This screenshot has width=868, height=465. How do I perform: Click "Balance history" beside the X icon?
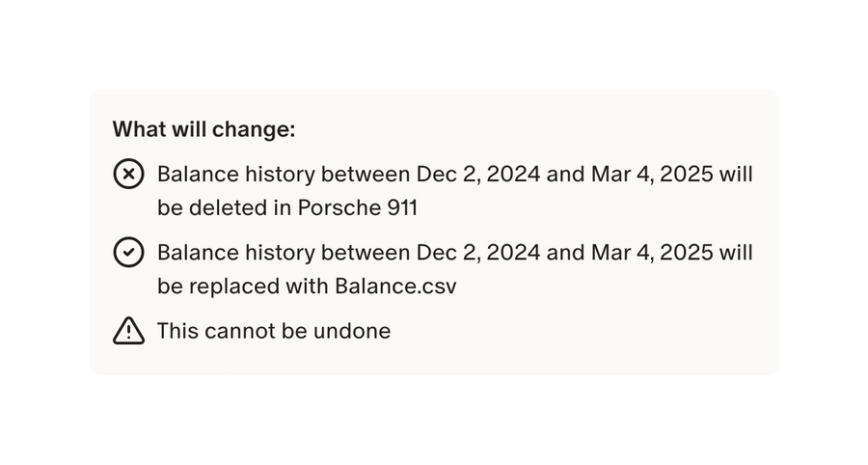tap(235, 175)
